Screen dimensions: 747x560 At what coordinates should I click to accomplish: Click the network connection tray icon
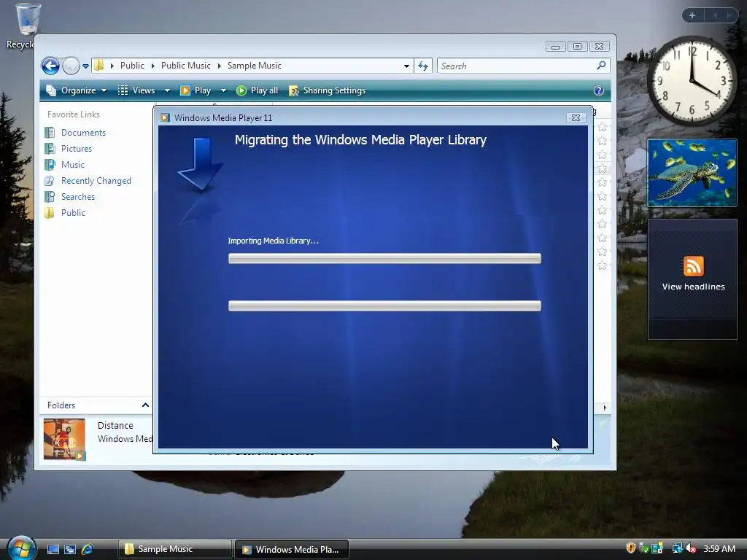pyautogui.click(x=677, y=548)
